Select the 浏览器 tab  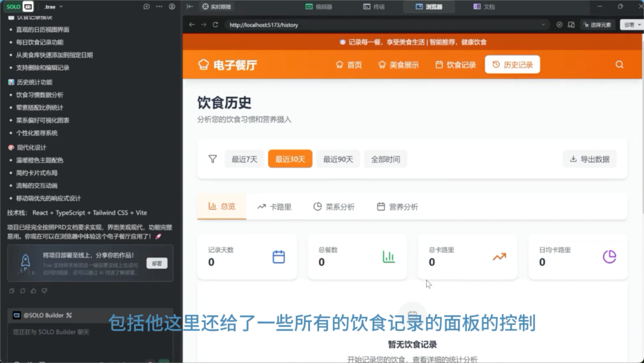point(429,7)
